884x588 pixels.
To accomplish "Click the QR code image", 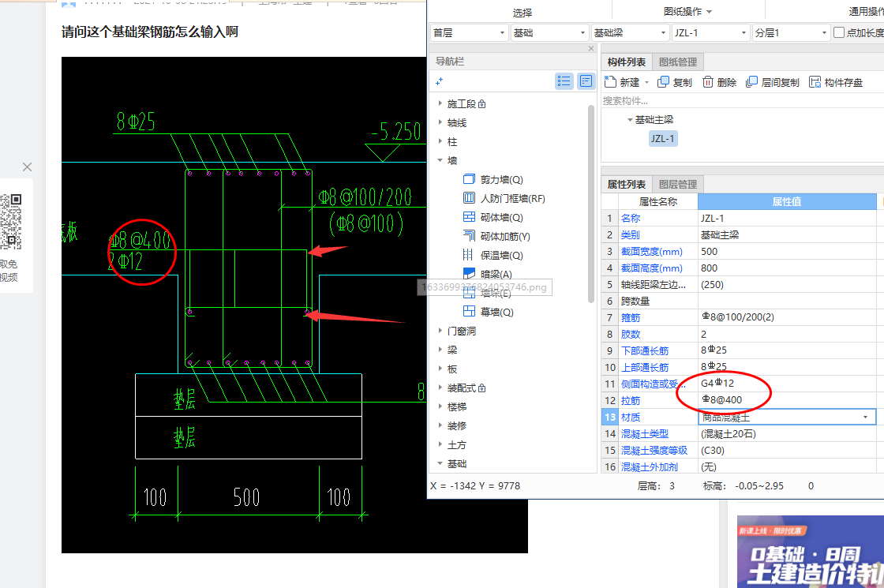I will click(11, 222).
